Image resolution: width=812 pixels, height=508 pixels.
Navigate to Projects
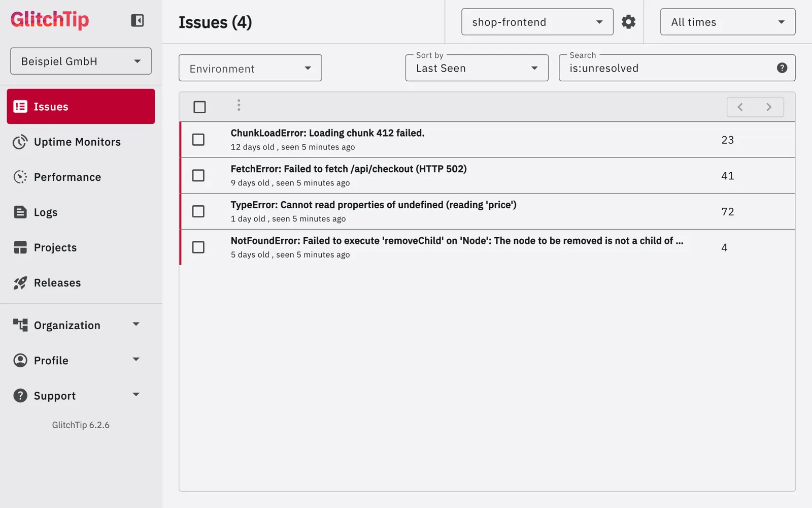point(81,247)
